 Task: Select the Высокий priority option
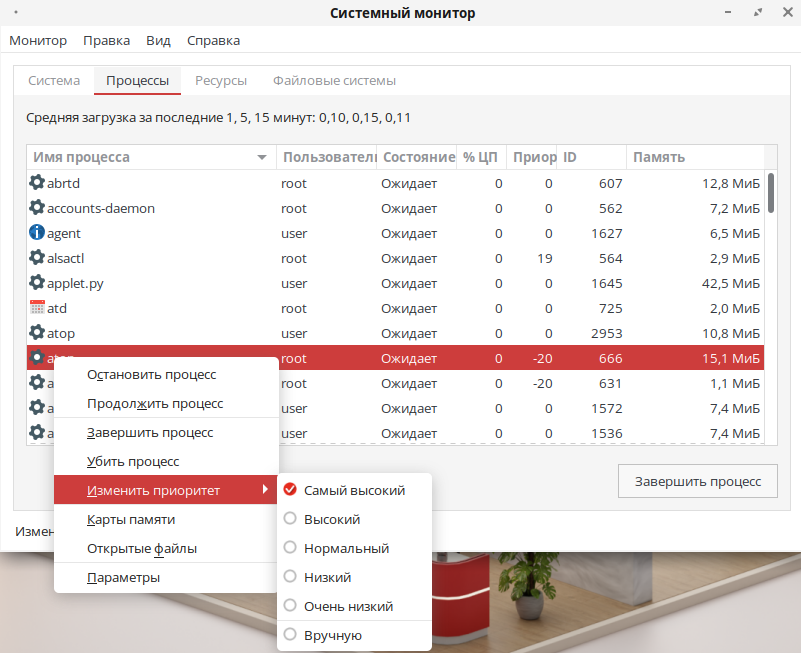click(x=331, y=519)
